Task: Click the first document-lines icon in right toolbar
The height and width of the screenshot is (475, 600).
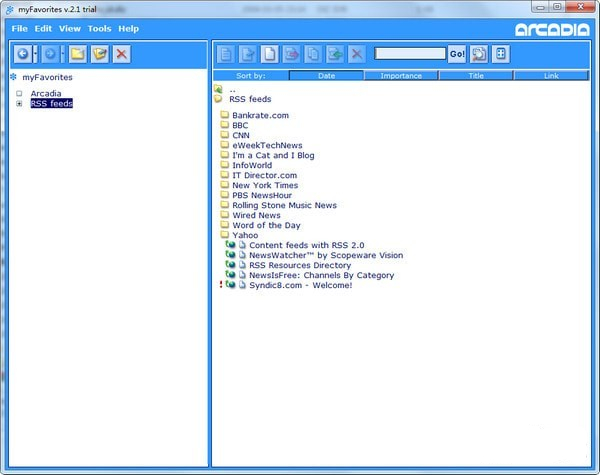Action: (x=226, y=54)
